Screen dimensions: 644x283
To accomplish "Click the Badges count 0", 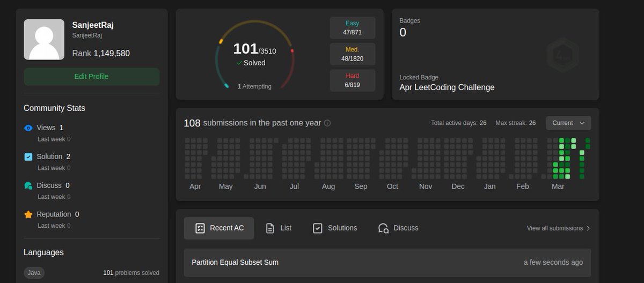I will (403, 33).
